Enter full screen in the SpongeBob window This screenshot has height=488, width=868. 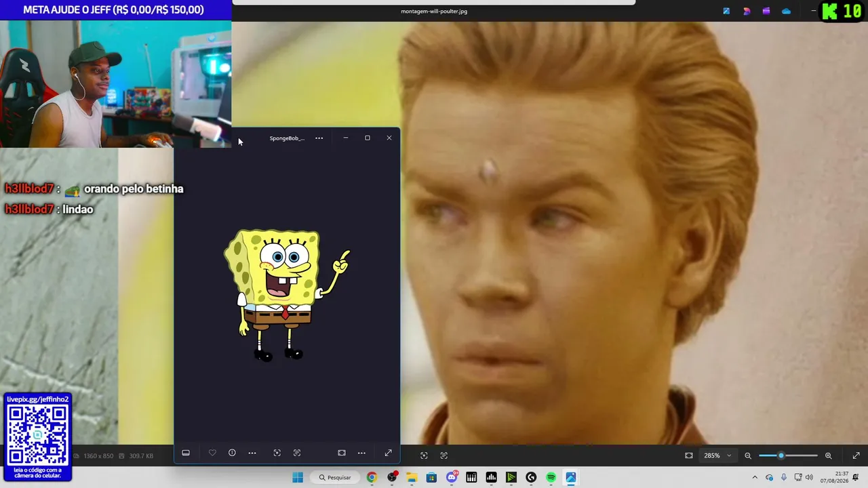[388, 453]
